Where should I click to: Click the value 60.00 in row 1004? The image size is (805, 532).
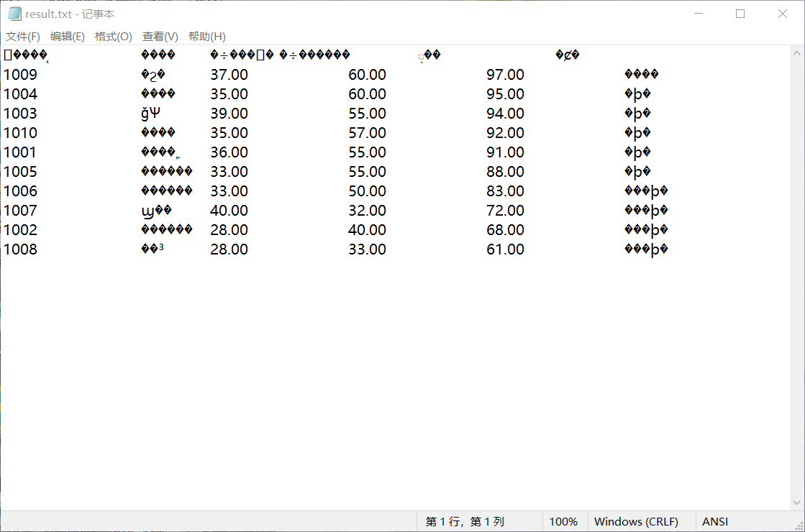[x=367, y=94]
